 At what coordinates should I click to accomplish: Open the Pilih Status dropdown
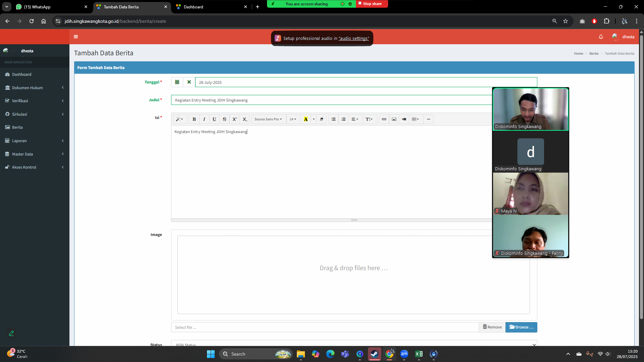pyautogui.click(x=354, y=344)
